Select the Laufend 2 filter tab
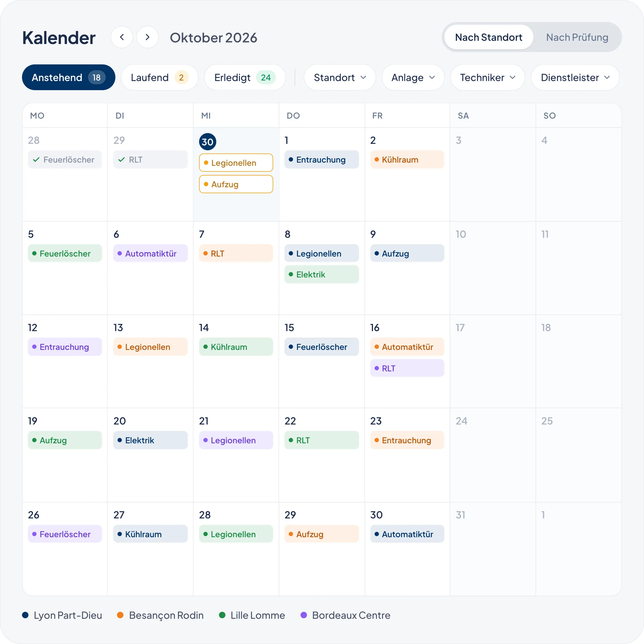 pos(160,77)
